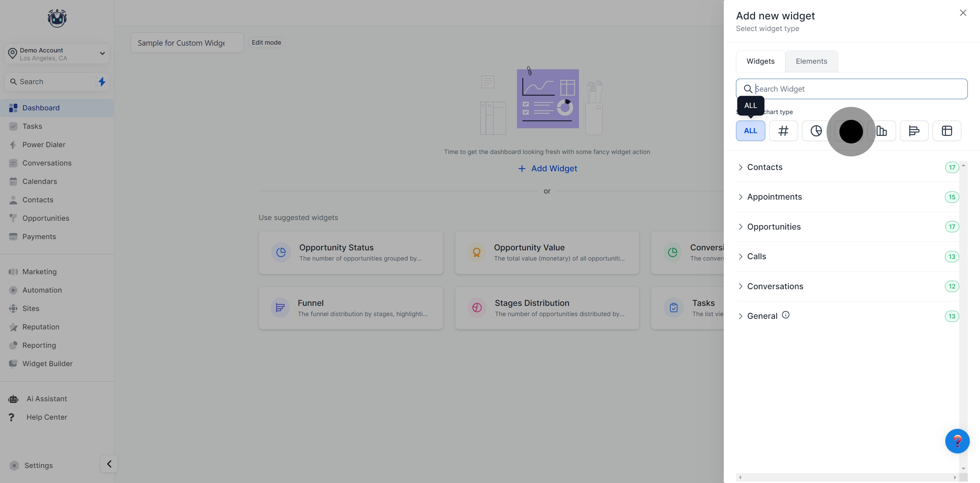
Task: Filter by pie chart type
Action: 816,131
